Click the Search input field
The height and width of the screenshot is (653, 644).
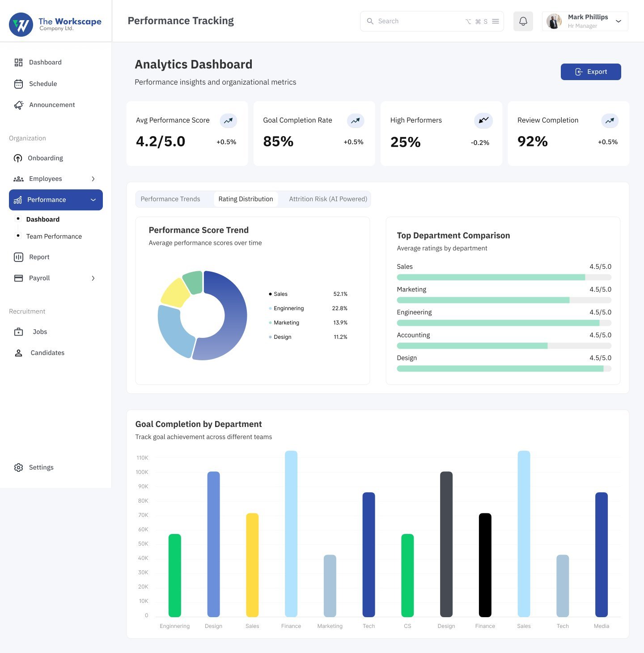(x=432, y=21)
